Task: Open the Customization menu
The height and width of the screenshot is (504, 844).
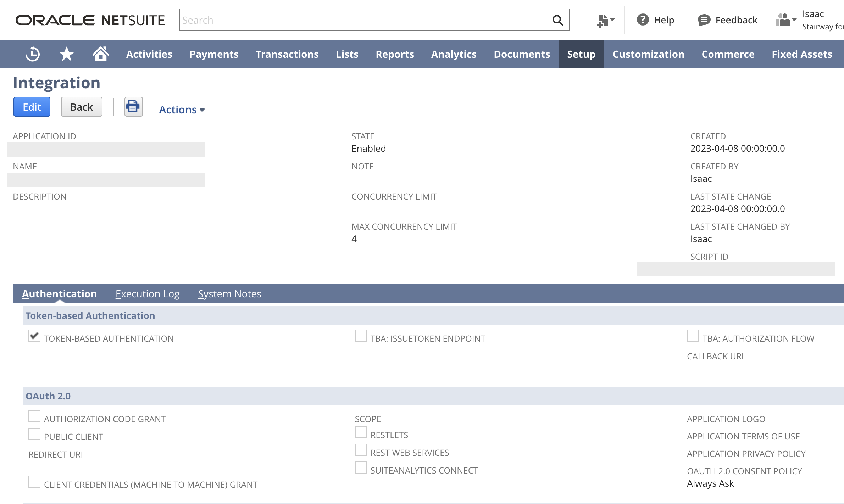Action: point(648,54)
